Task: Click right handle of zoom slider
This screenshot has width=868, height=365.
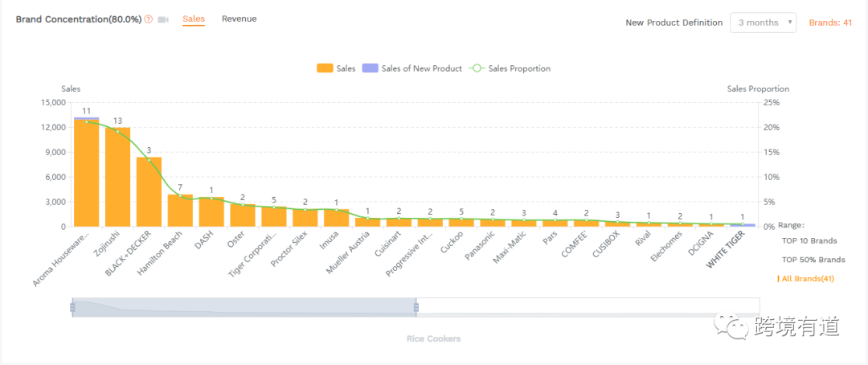Action: pos(416,307)
